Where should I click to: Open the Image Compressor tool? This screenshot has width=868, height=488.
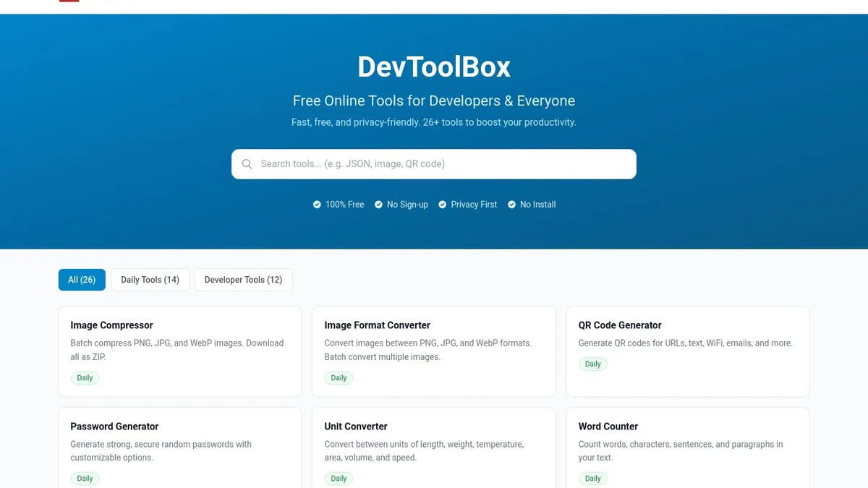coord(180,351)
